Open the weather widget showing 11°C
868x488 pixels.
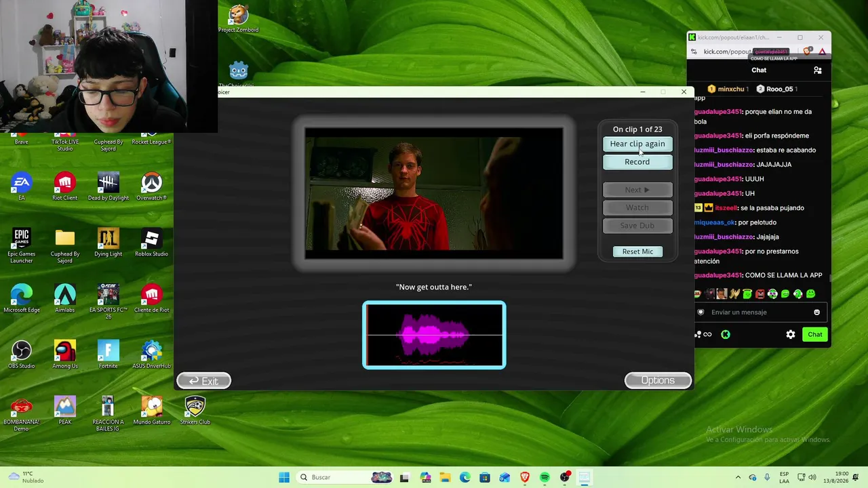pyautogui.click(x=24, y=477)
